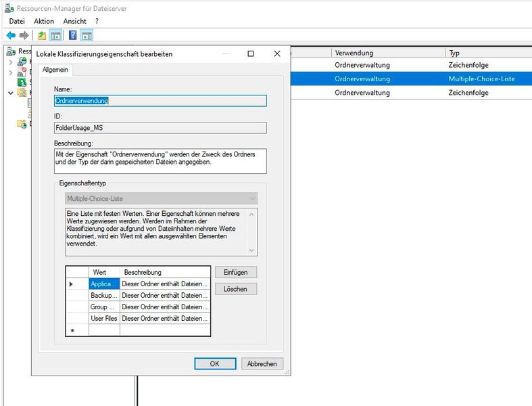
Task: Click the description cell of the Backup row
Action: (x=165, y=295)
